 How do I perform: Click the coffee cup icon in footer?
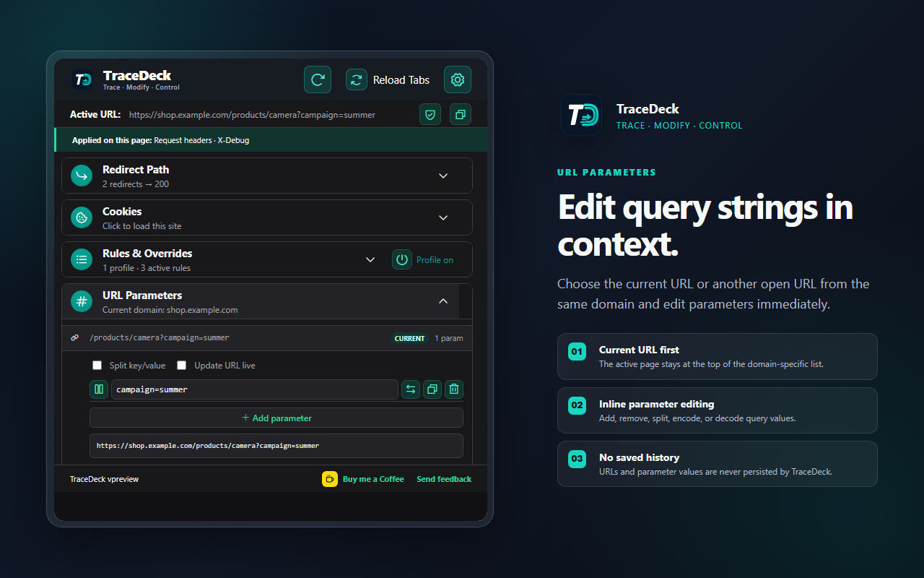pos(330,479)
